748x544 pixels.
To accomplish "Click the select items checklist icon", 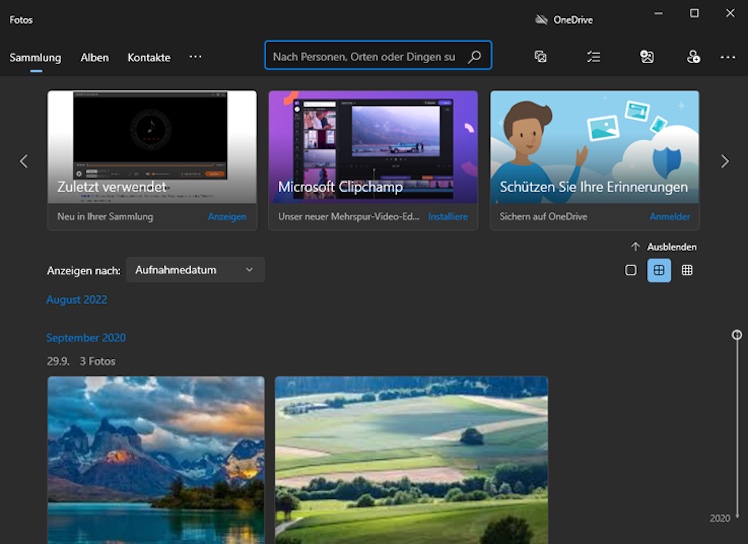I will click(x=594, y=57).
